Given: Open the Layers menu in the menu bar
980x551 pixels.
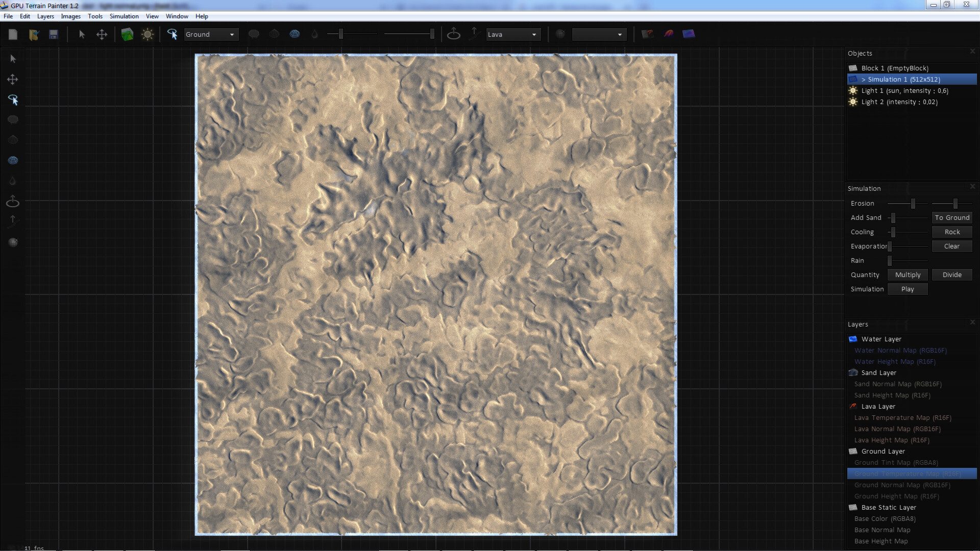Looking at the screenshot, I should (45, 16).
